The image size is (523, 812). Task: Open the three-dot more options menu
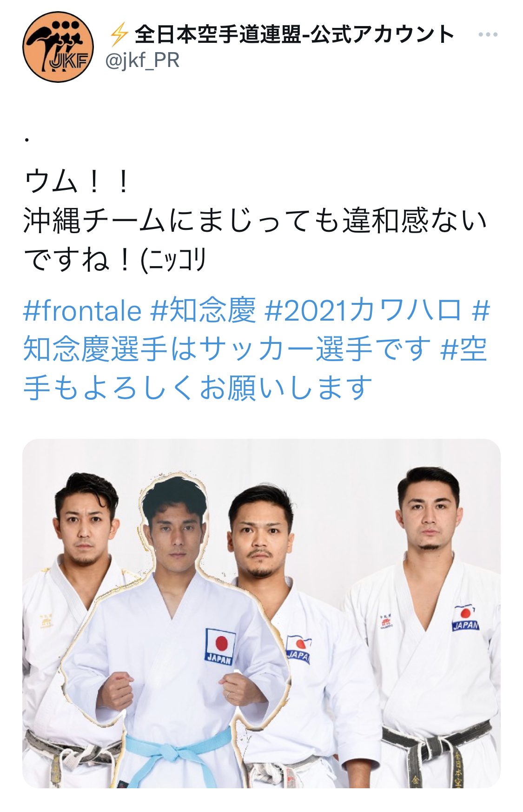click(x=488, y=35)
